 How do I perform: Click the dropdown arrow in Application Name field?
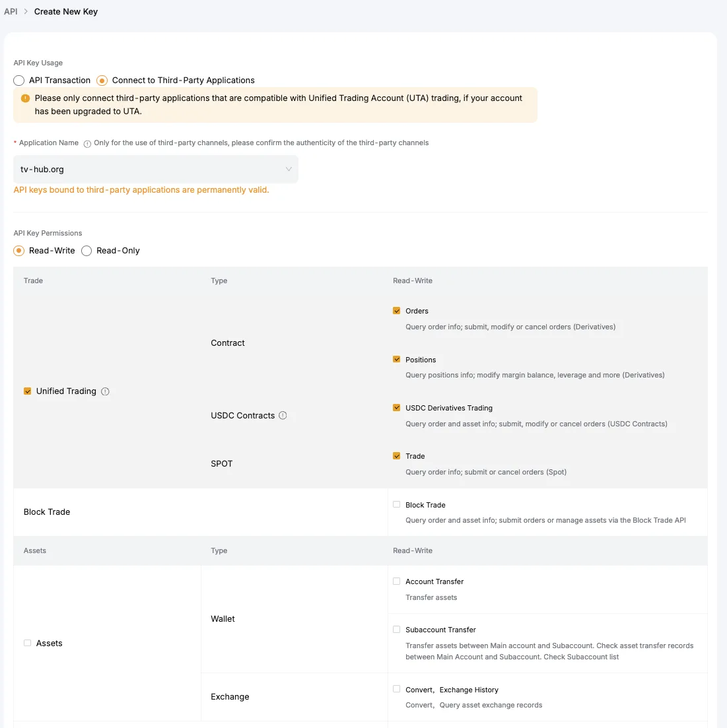click(289, 170)
